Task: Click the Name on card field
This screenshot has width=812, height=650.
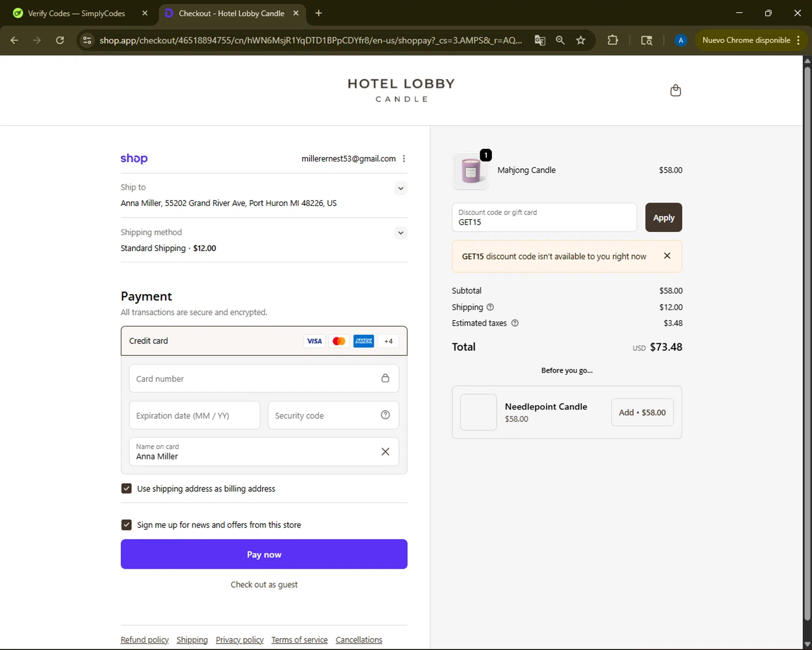Action: pos(264,452)
